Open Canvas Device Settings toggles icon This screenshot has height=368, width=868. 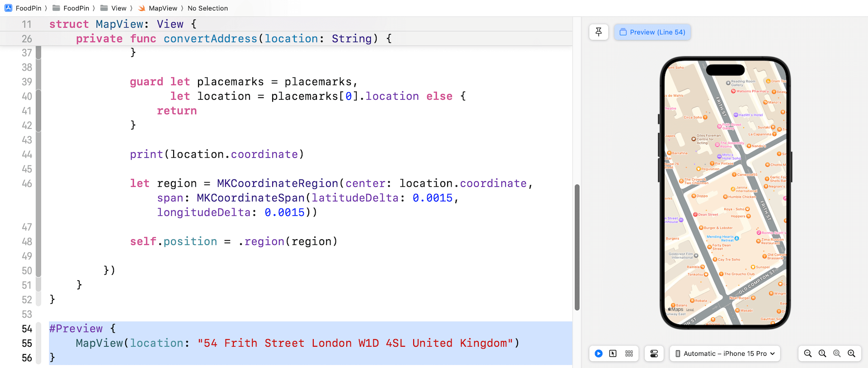pos(654,354)
